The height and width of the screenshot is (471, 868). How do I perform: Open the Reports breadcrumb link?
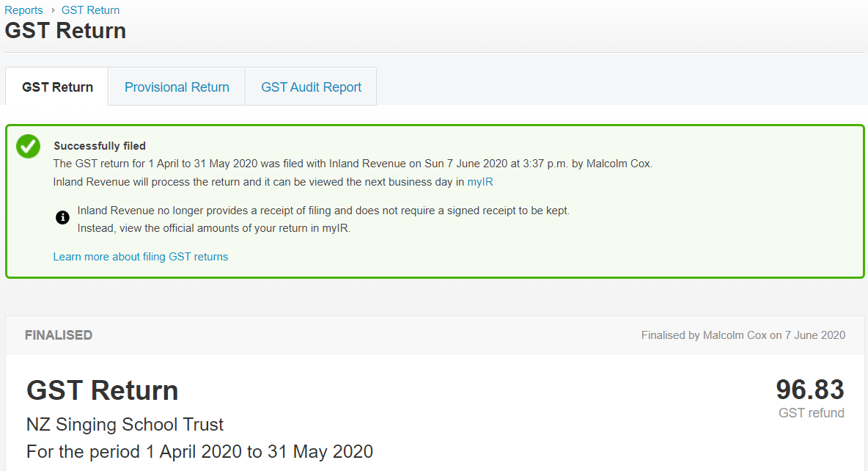point(23,10)
